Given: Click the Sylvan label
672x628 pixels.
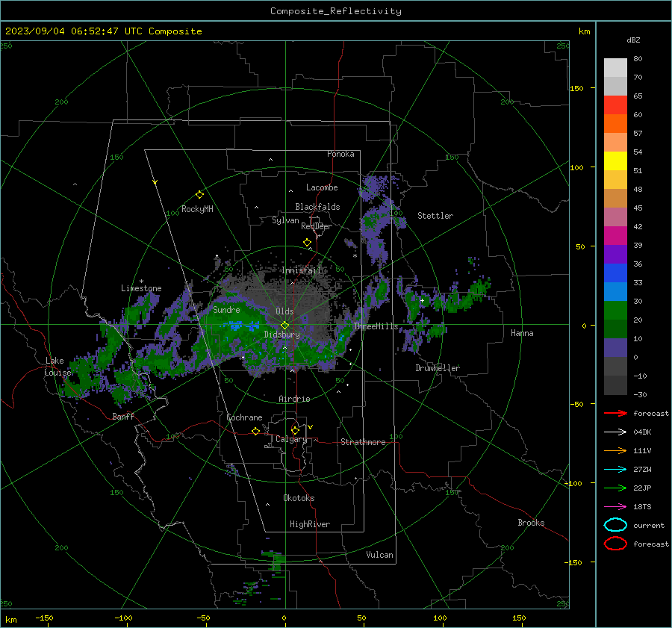Looking at the screenshot, I should tap(285, 220).
